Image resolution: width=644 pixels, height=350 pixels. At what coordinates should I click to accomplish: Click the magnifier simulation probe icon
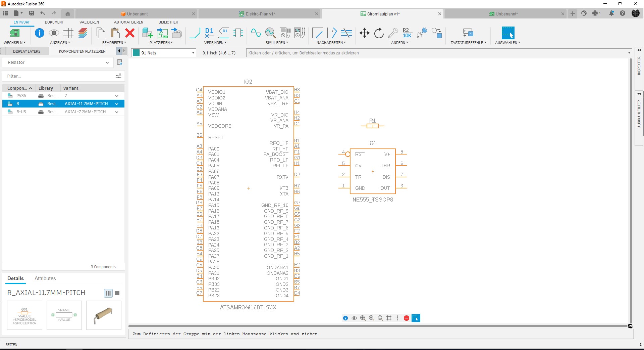270,33
